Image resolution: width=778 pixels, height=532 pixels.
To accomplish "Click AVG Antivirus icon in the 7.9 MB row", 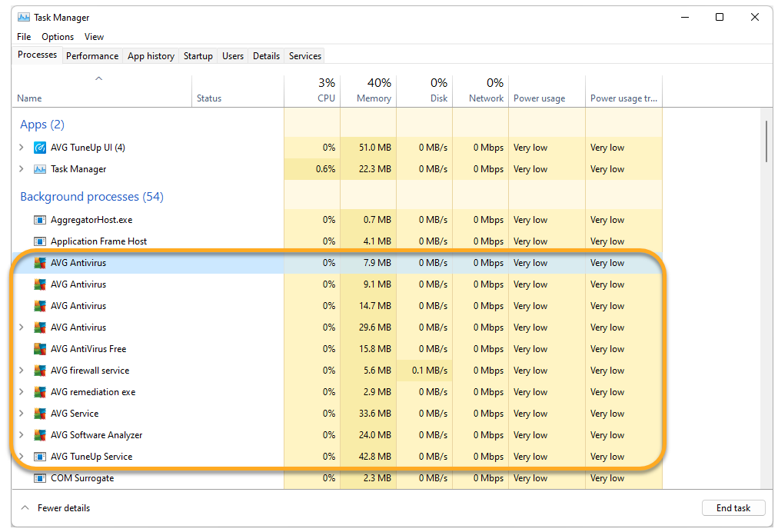I will click(40, 263).
